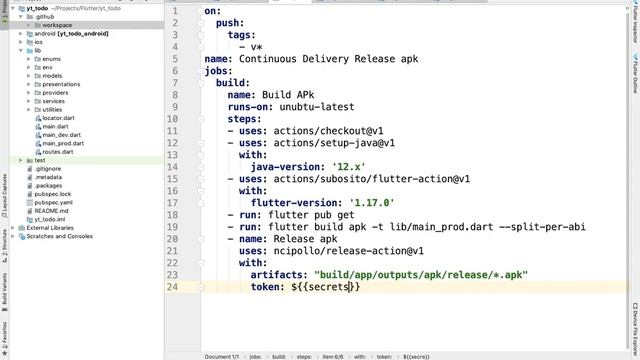Click the utilities folder icon
Image resolution: width=640 pixels, height=360 pixels.
[x=38, y=110]
